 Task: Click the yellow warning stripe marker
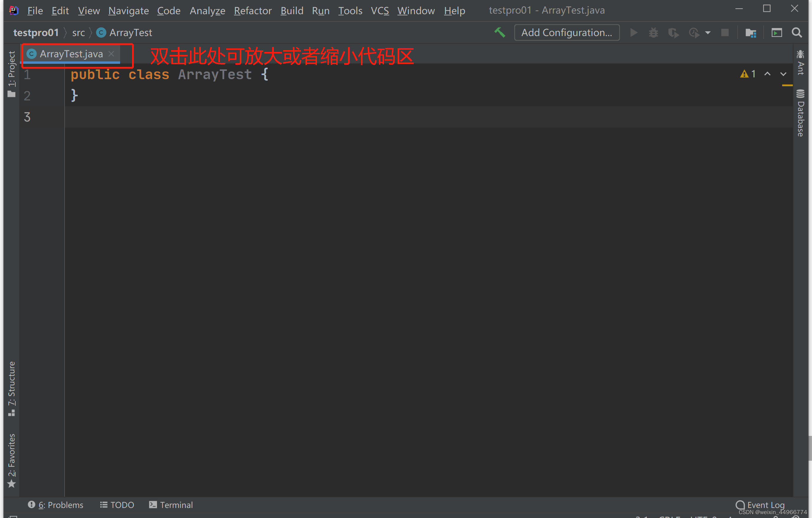coord(787,85)
